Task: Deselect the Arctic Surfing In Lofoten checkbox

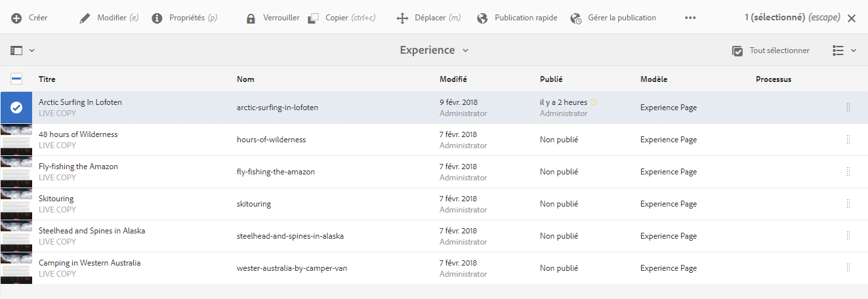Action: tap(16, 108)
